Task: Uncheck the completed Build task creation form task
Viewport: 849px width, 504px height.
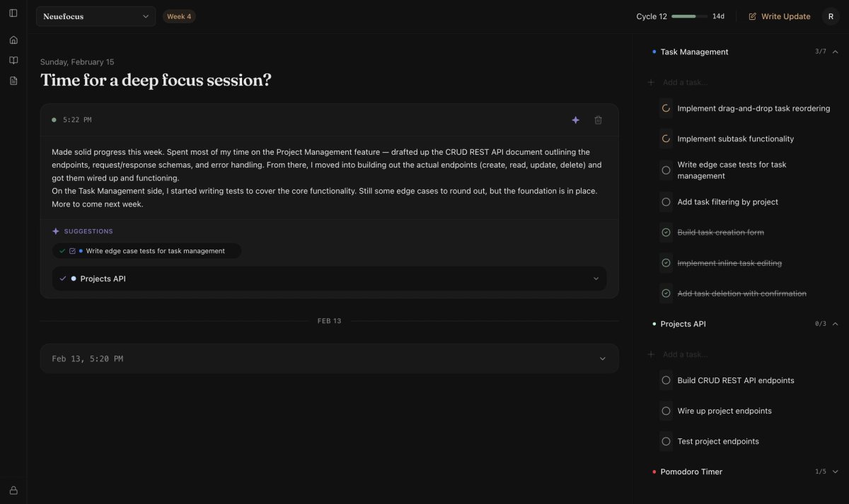Action: coord(666,232)
